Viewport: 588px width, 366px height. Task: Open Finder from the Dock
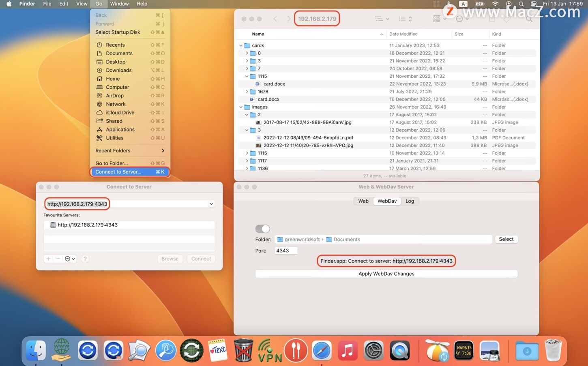[x=36, y=350]
